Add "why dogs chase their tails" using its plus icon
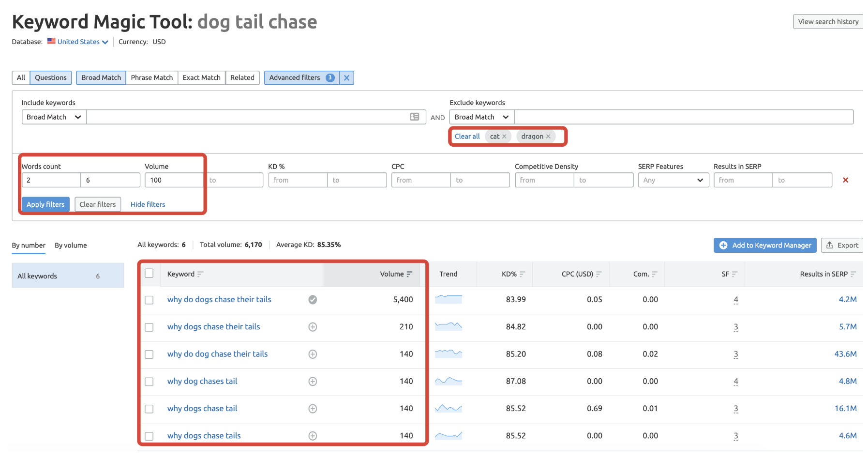The height and width of the screenshot is (461, 868). coord(313,327)
